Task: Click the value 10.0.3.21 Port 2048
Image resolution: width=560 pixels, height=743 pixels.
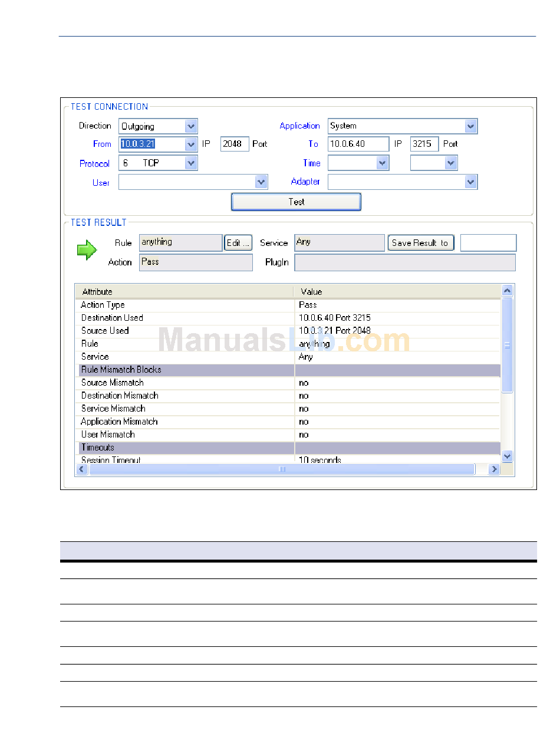Action: pyautogui.click(x=335, y=331)
